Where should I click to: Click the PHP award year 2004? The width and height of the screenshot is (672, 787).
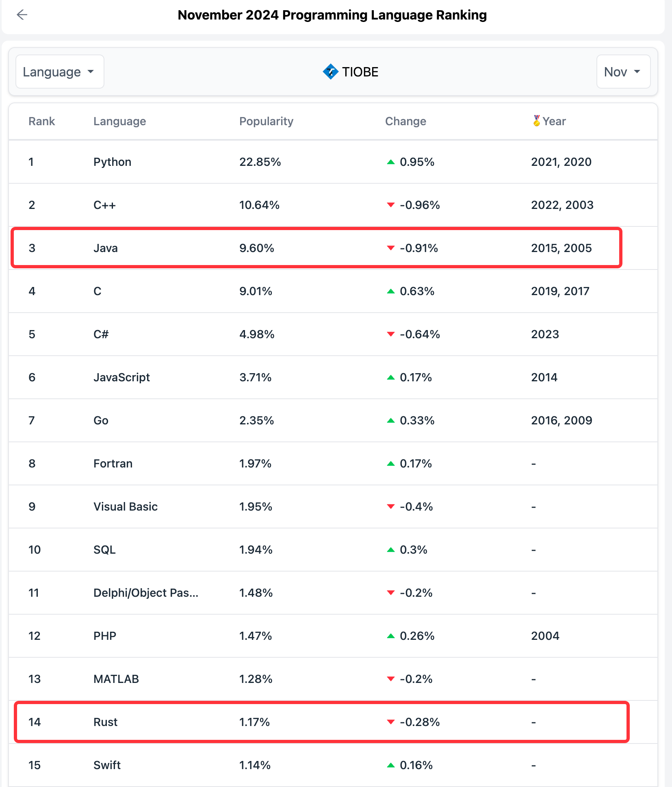point(545,636)
